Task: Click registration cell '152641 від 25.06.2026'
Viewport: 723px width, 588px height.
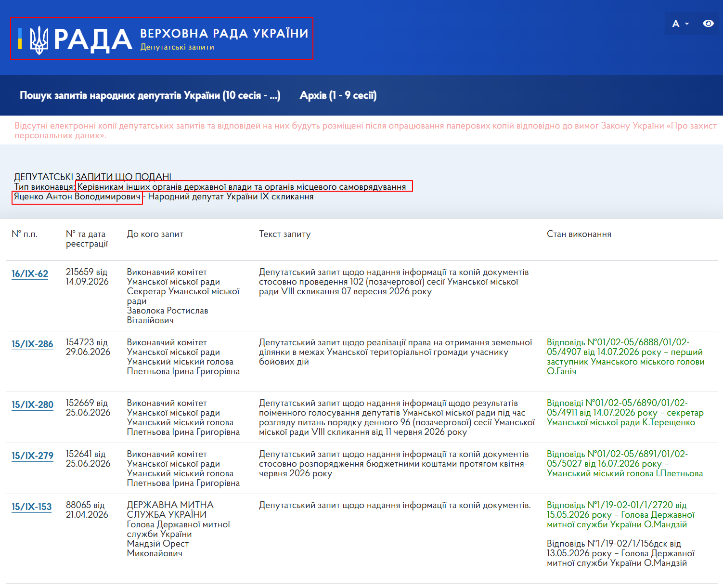Action: click(88, 459)
